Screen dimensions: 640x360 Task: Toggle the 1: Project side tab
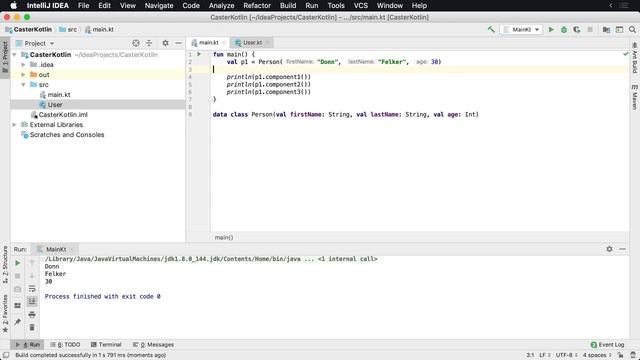tap(5, 57)
